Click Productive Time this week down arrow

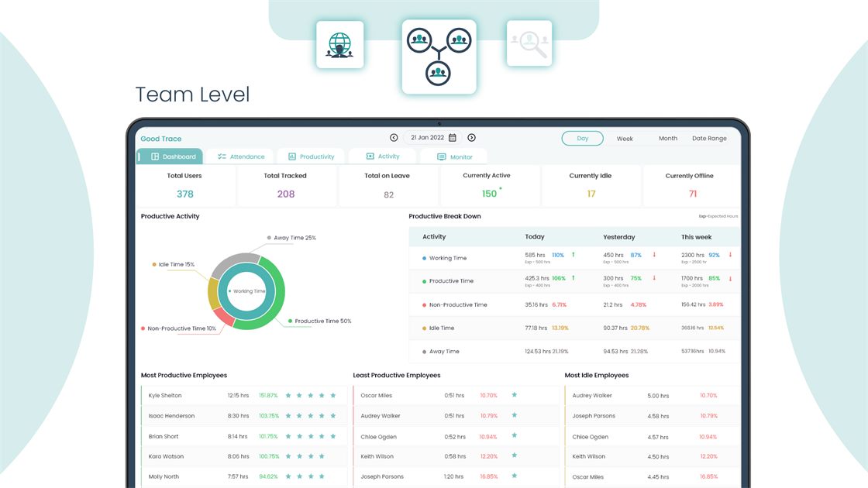730,278
